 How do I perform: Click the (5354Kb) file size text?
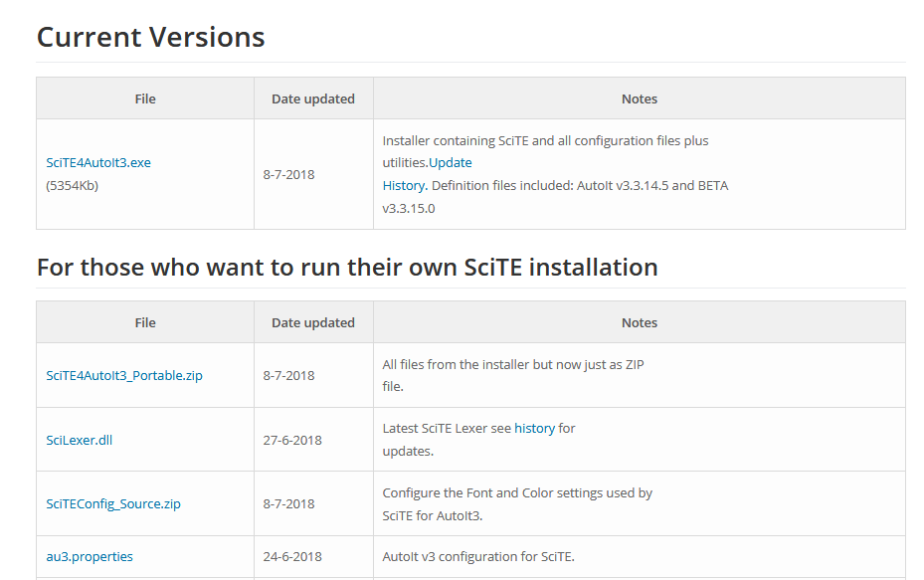[x=72, y=186]
